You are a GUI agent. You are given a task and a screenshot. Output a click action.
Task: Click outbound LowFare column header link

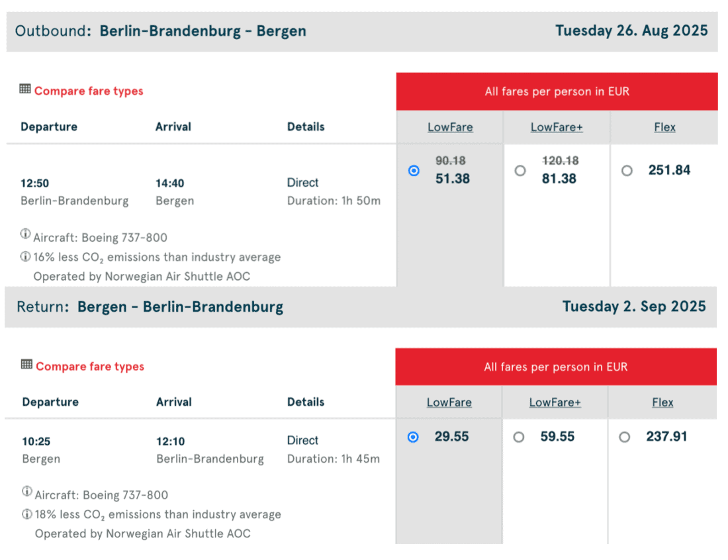pyautogui.click(x=450, y=127)
